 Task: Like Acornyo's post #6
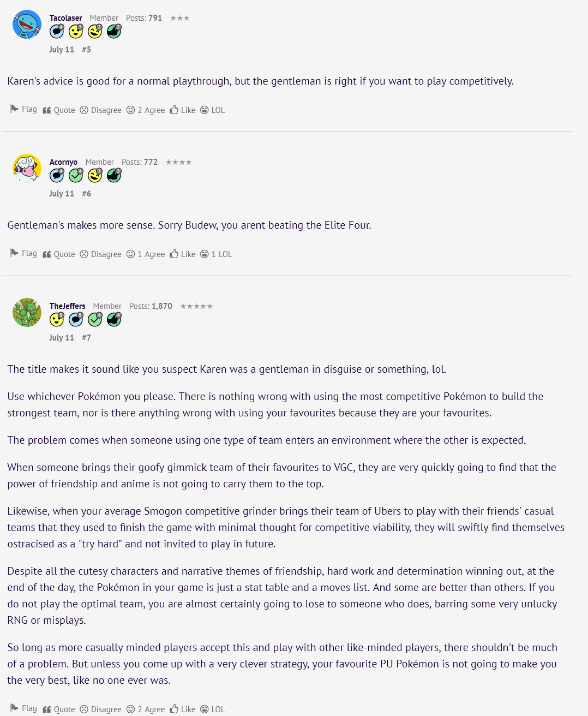182,254
